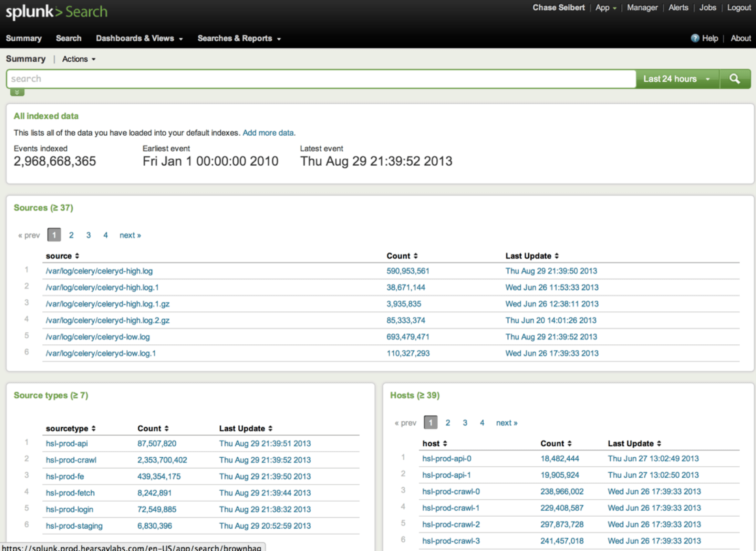Switch to the Search tab
Screen dimensions: 756x551
pyautogui.click(x=68, y=38)
